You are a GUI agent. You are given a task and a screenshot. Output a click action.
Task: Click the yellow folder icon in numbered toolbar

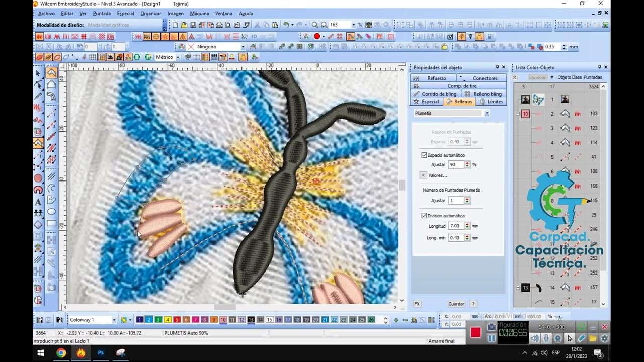[x=445, y=47]
